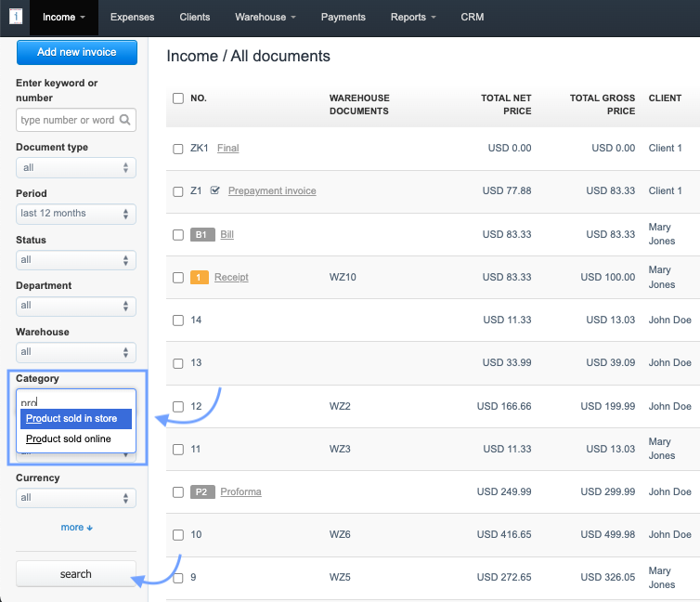700x602 pixels.
Task: Select the checkbox for invoice 12
Action: coord(178,407)
